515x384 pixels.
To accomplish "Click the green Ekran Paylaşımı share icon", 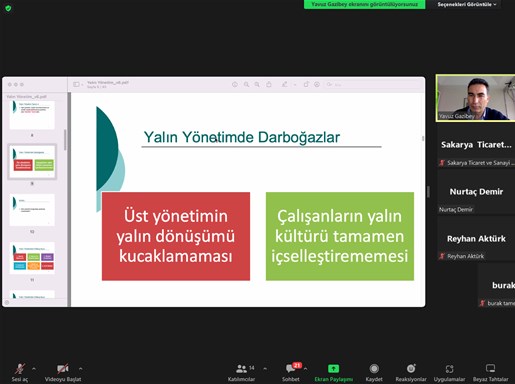I will click(x=333, y=369).
